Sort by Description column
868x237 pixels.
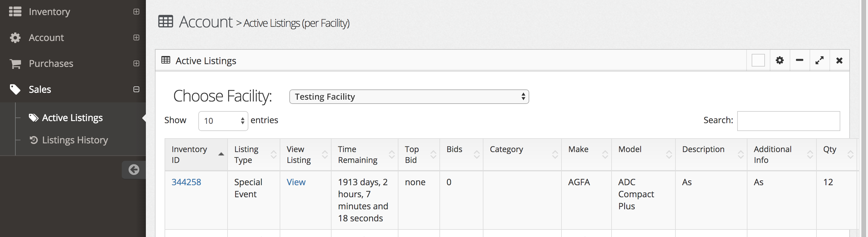coord(711,154)
